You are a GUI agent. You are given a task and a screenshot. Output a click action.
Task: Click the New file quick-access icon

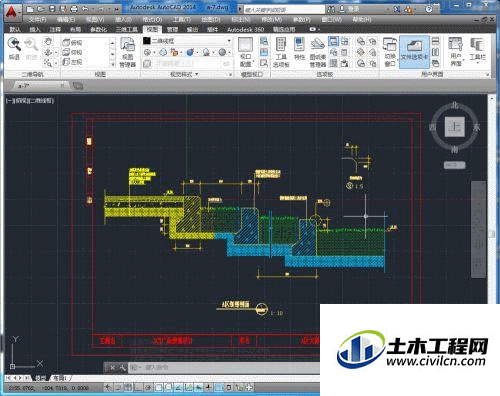click(x=30, y=9)
